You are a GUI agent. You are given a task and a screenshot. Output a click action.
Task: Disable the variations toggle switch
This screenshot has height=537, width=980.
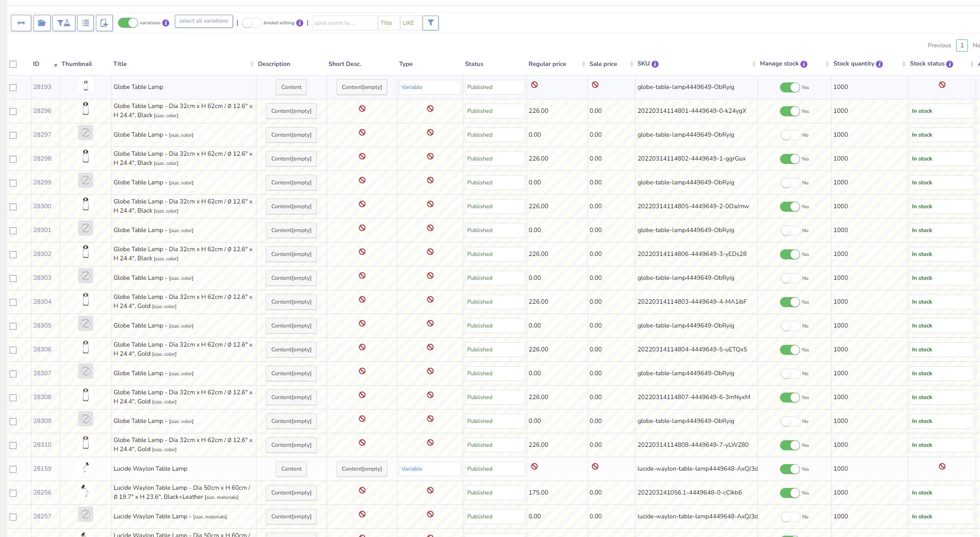point(128,23)
